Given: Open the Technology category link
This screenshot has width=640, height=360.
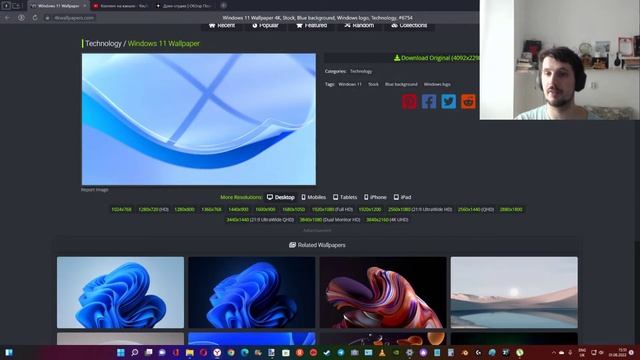Looking at the screenshot, I should point(361,71).
